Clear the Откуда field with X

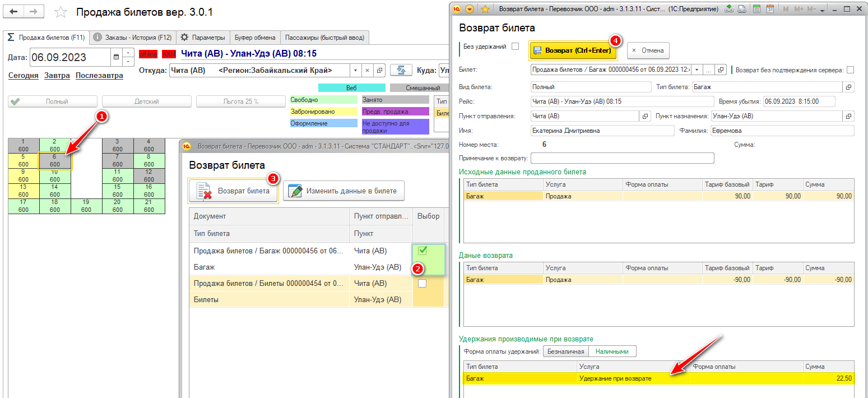click(x=367, y=71)
